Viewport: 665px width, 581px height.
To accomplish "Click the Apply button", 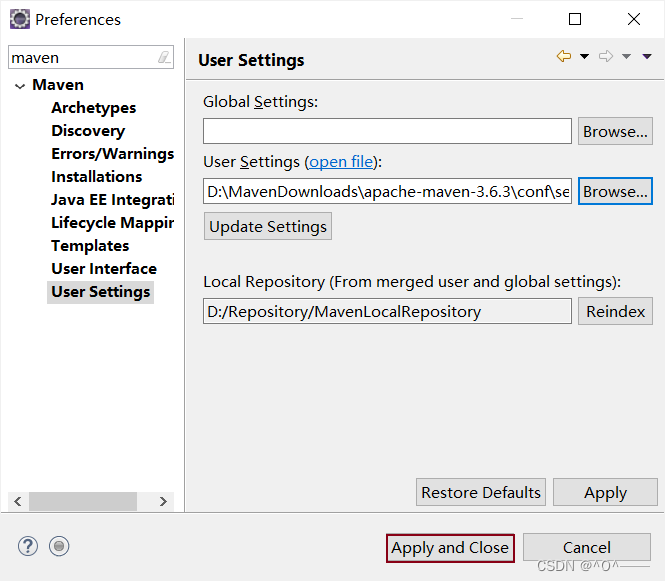I will (605, 492).
